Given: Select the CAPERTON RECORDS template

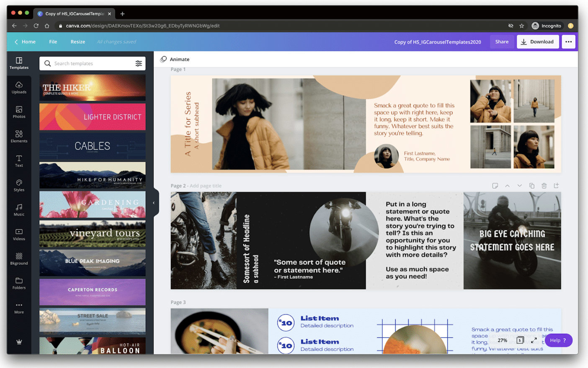Looking at the screenshot, I should [x=93, y=292].
